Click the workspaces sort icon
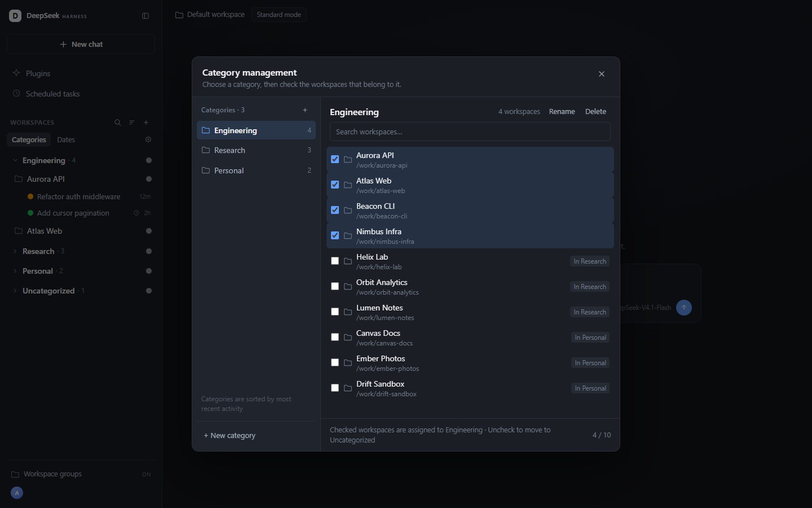 (x=131, y=122)
